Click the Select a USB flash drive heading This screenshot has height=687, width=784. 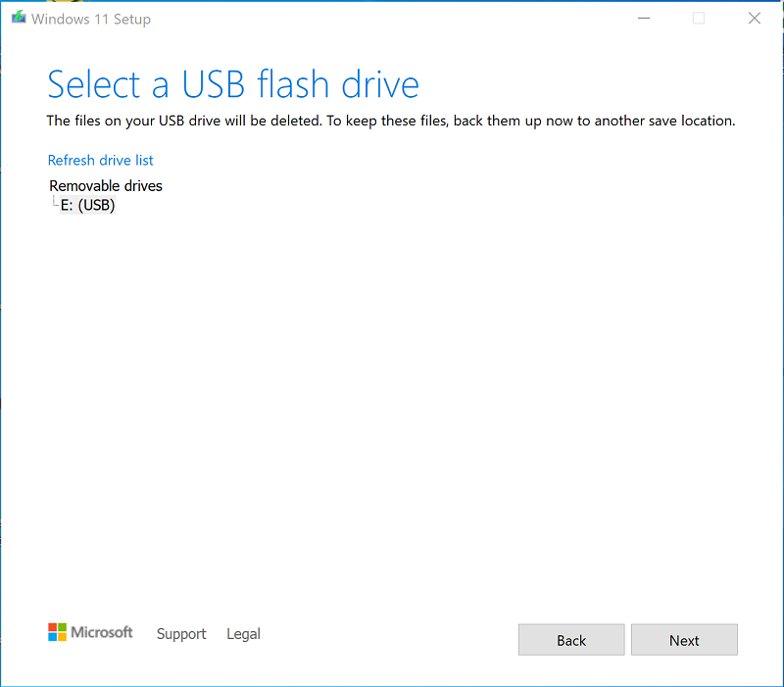(233, 84)
